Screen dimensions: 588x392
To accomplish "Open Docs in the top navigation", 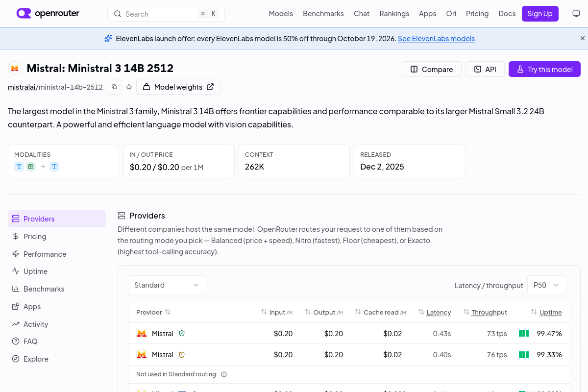I will [x=507, y=14].
